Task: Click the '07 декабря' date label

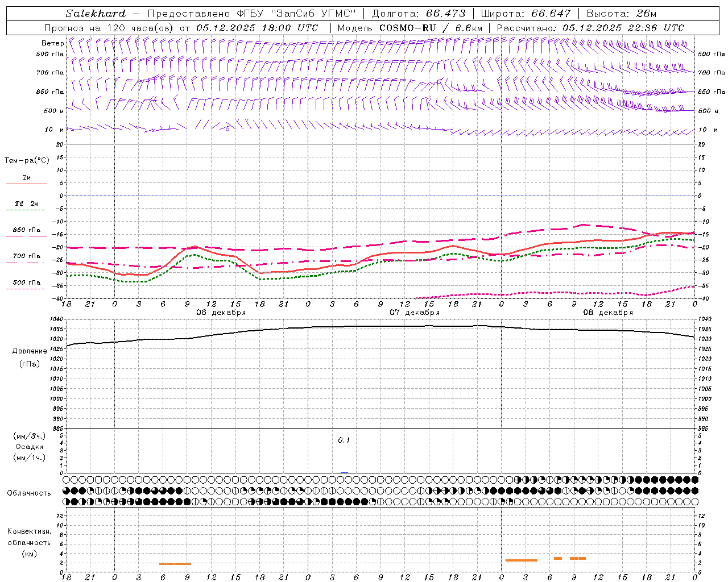Action: 414,313
